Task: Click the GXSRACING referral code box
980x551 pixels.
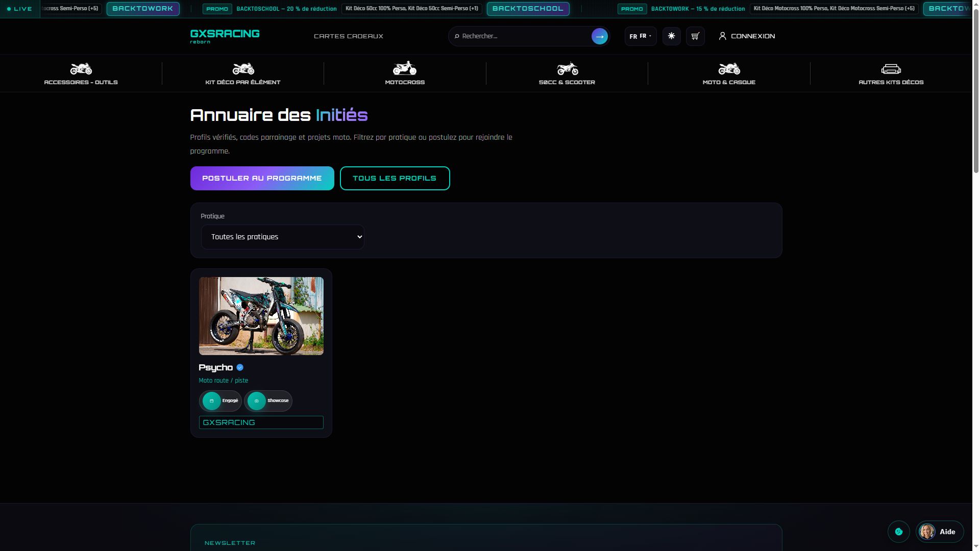Action: point(261,422)
